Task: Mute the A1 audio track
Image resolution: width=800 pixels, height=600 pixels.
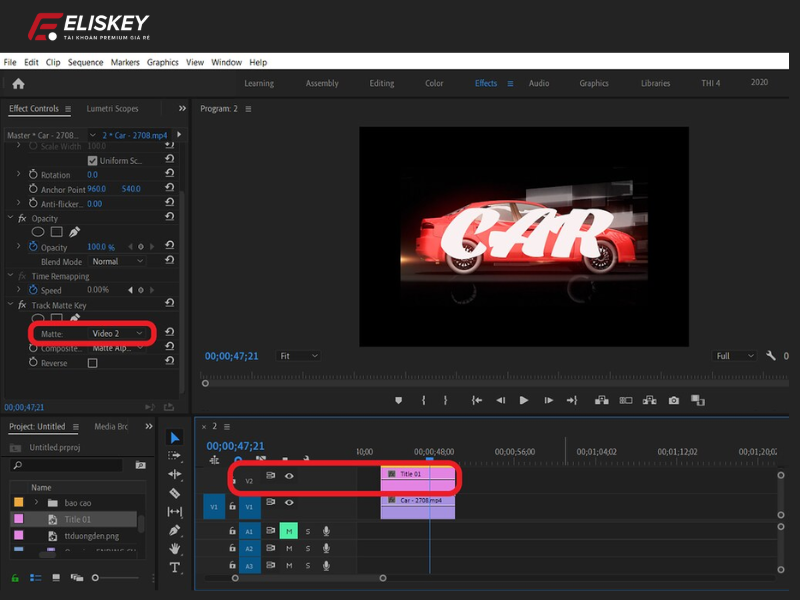Action: [x=290, y=531]
